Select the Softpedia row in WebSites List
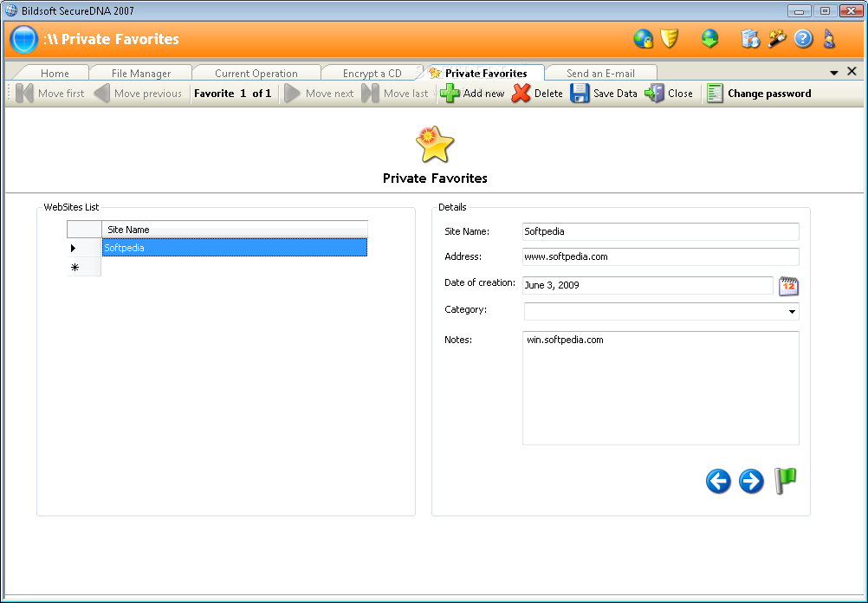 234,248
